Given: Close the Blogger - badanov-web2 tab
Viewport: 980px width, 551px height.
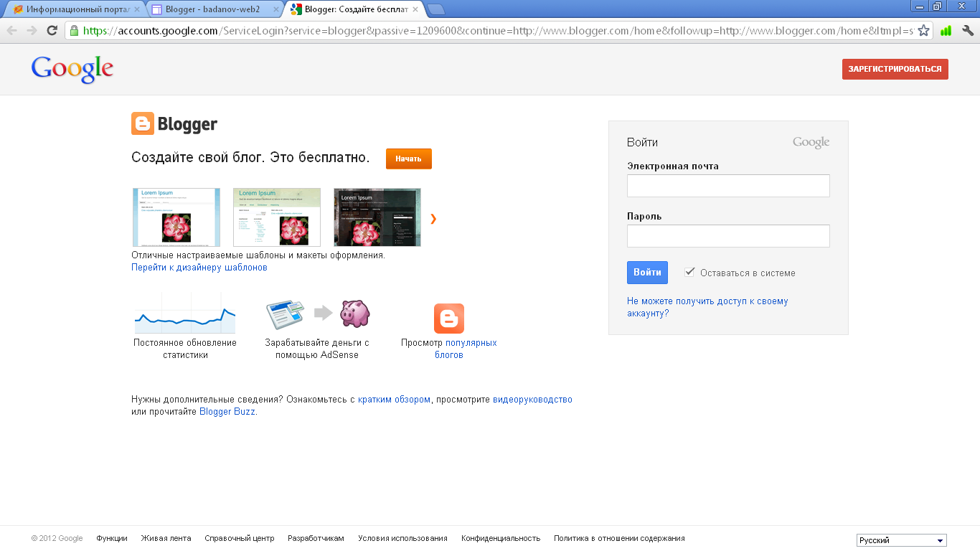Looking at the screenshot, I should (275, 10).
